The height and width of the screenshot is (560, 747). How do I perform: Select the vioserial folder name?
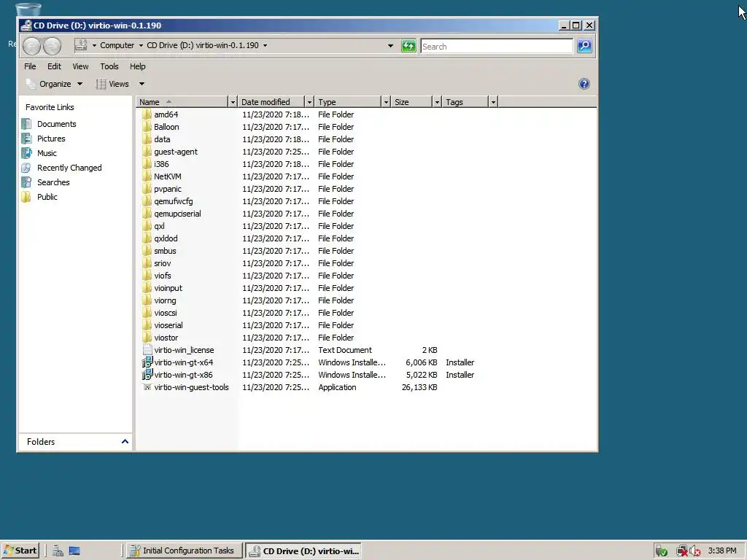click(x=169, y=324)
